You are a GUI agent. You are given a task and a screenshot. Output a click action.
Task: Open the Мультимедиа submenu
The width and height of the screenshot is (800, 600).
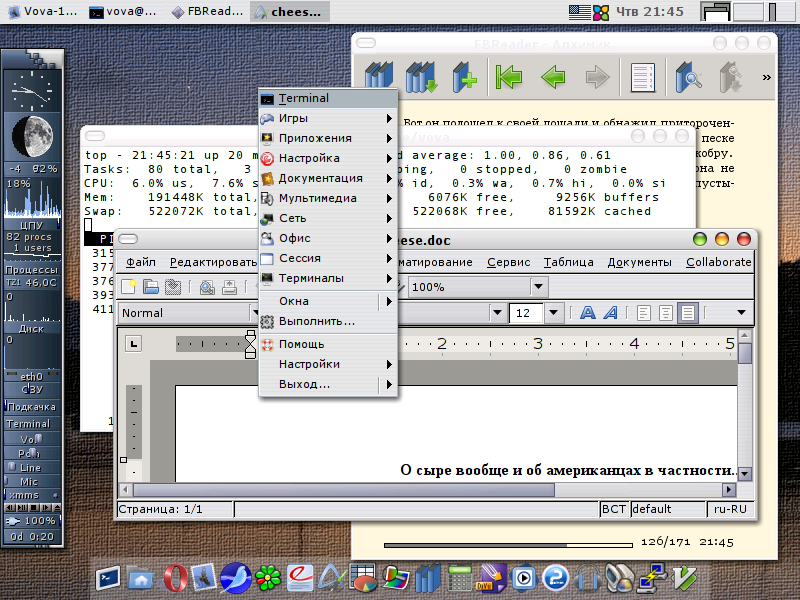(x=318, y=198)
